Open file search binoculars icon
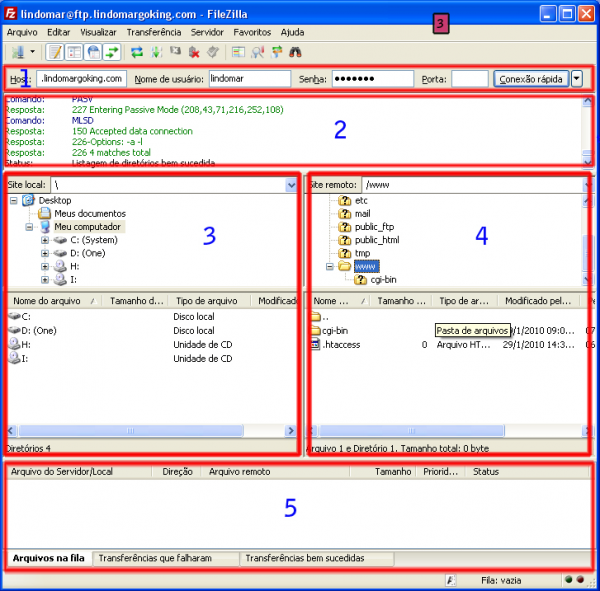Image resolution: width=600 pixels, height=591 pixels. click(x=295, y=52)
